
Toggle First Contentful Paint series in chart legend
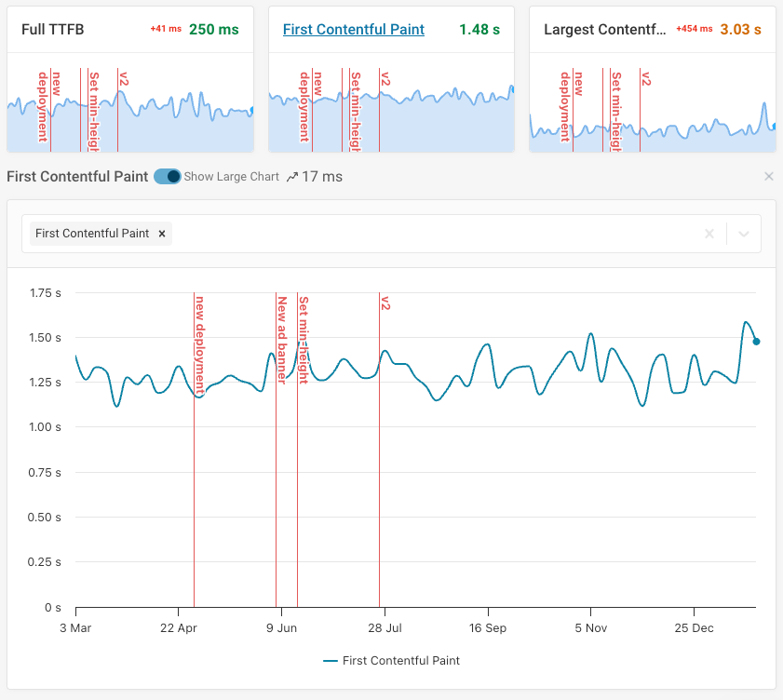click(392, 661)
